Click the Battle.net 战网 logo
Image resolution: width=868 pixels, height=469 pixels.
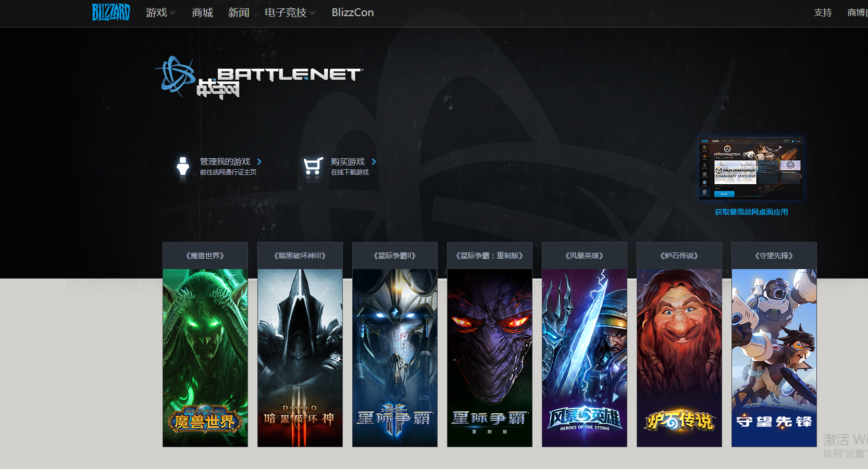258,78
